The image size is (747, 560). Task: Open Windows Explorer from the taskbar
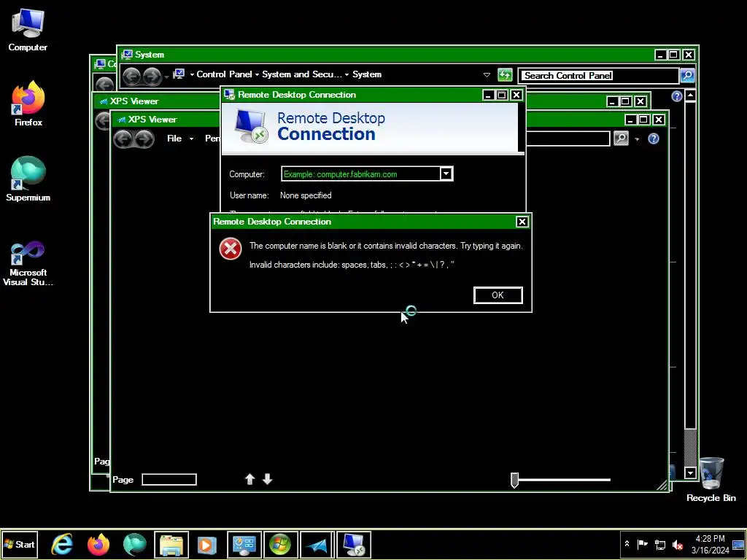point(171,545)
